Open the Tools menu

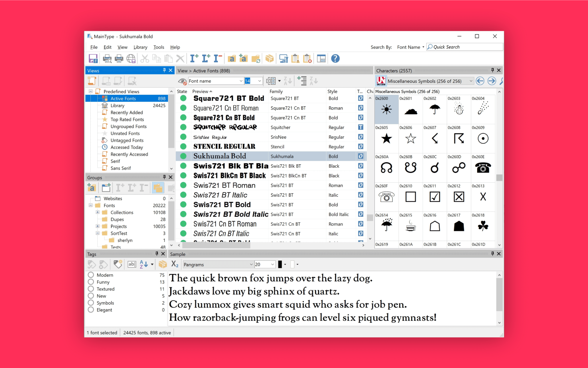coord(159,47)
